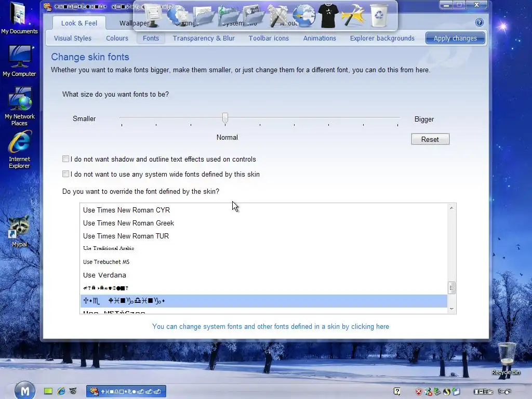Open the Visual Styles section
Screen dimensions: 532x399
(73, 38)
